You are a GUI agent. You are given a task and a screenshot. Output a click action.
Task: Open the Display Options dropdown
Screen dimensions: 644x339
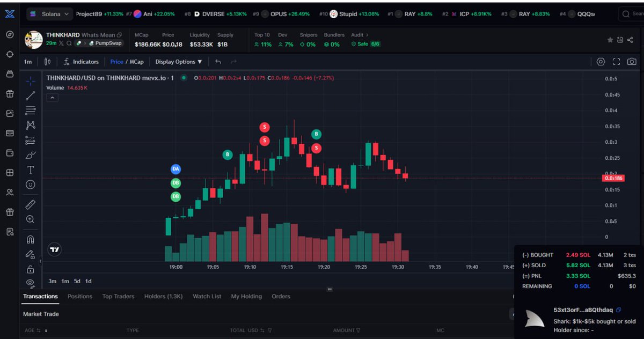point(179,62)
